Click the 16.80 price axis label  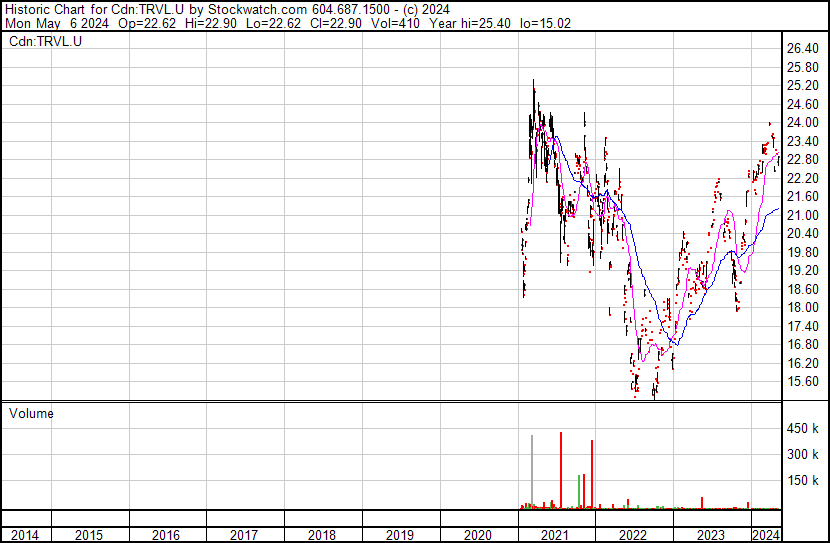click(802, 345)
